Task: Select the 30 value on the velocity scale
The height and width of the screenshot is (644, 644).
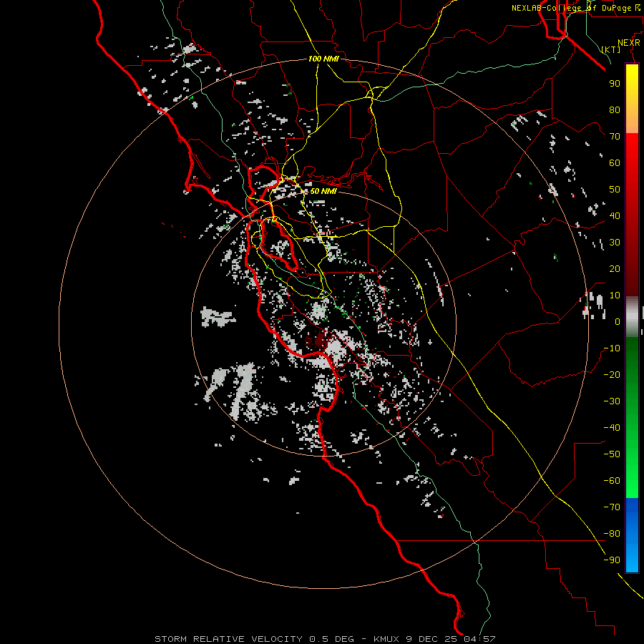Action: point(615,243)
